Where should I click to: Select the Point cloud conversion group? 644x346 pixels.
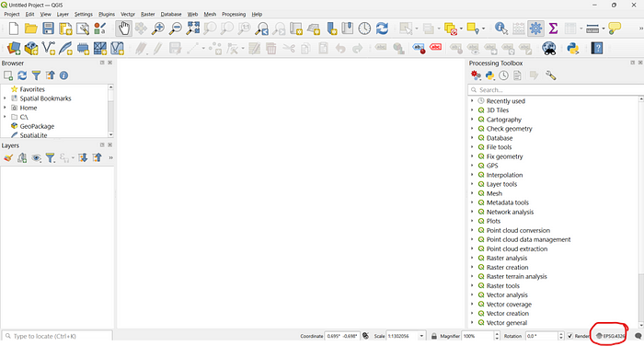pos(518,231)
